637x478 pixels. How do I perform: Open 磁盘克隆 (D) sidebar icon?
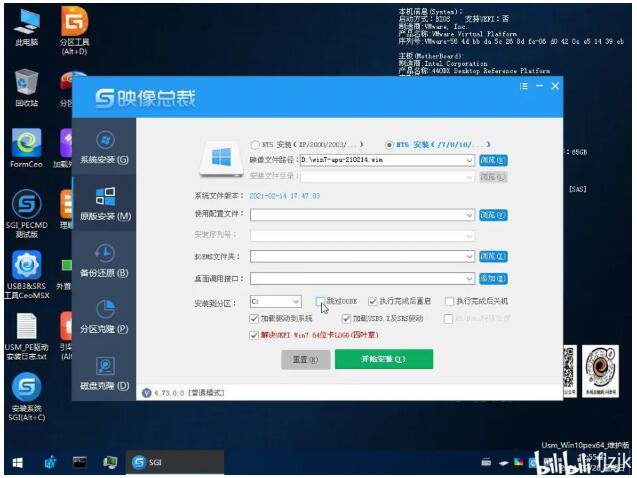pyautogui.click(x=104, y=372)
